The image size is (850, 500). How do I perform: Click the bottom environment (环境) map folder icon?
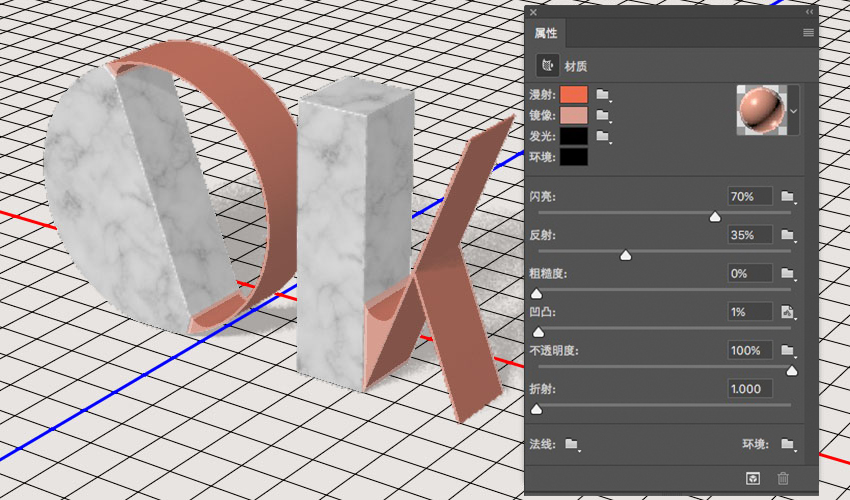[x=788, y=444]
